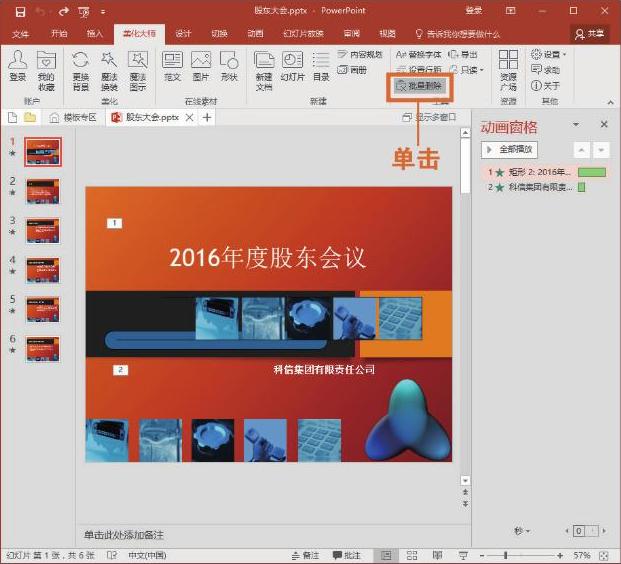Click the 告诉我你想要做什么 search box
The image size is (621, 564).
(x=458, y=34)
